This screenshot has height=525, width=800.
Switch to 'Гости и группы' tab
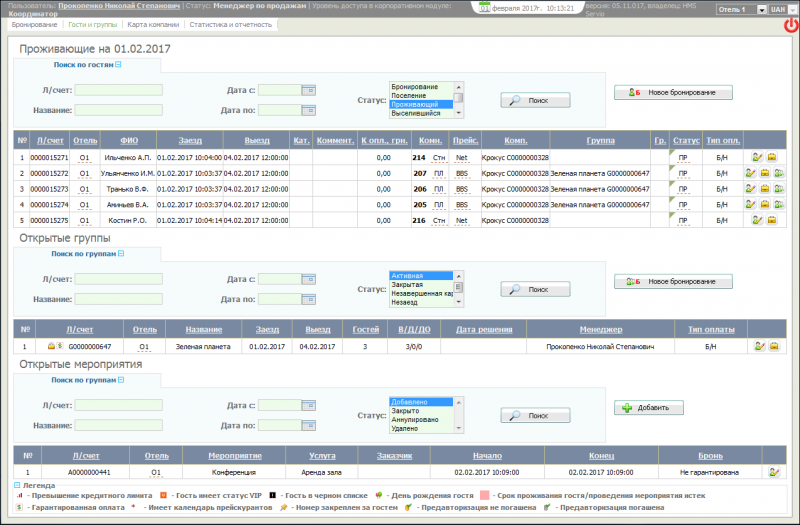(x=94, y=23)
